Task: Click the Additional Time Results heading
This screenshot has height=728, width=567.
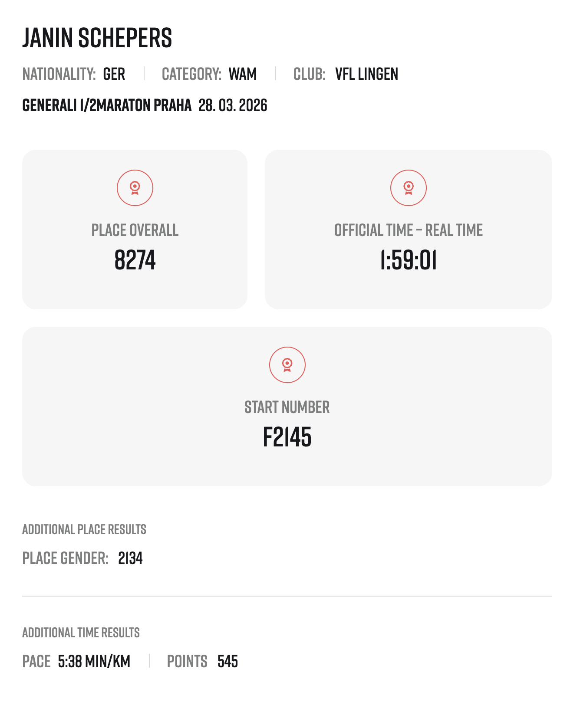Action: point(81,633)
